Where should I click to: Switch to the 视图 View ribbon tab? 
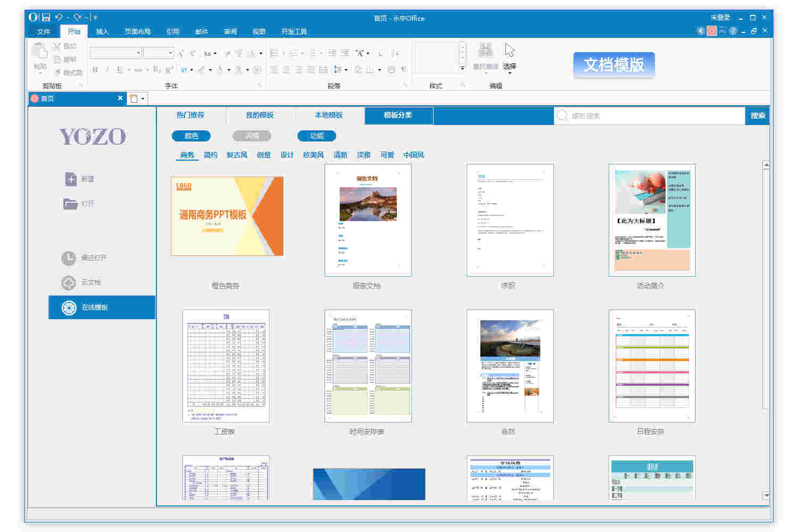[259, 31]
